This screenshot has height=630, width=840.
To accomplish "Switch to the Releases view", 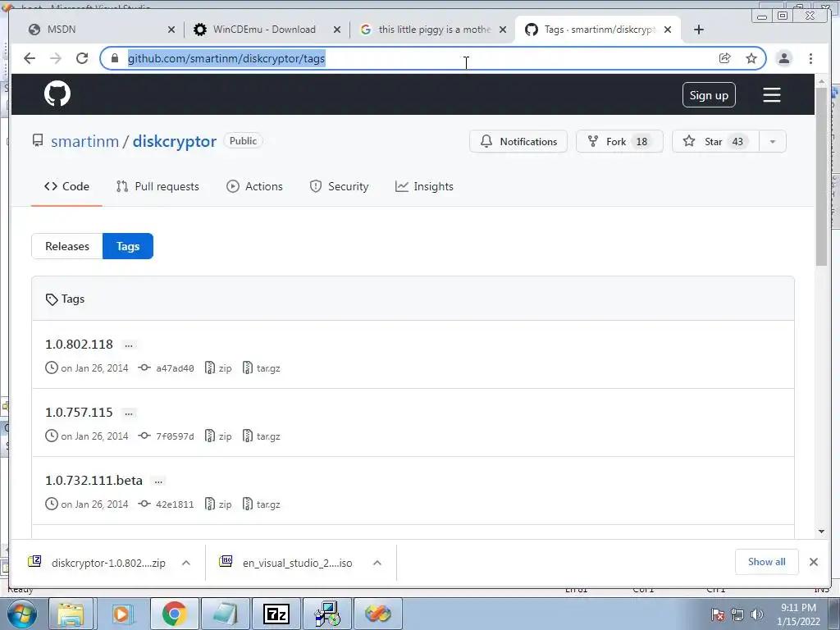I will pos(67,246).
